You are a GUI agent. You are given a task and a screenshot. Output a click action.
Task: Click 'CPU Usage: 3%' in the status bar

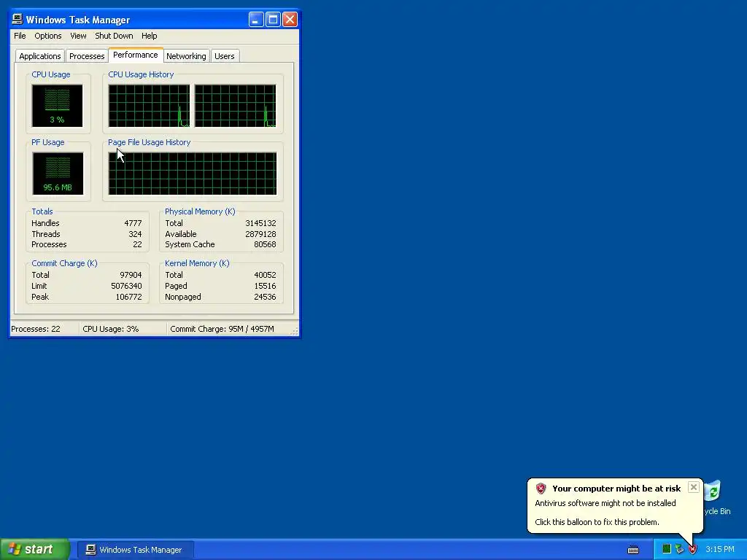pyautogui.click(x=111, y=329)
